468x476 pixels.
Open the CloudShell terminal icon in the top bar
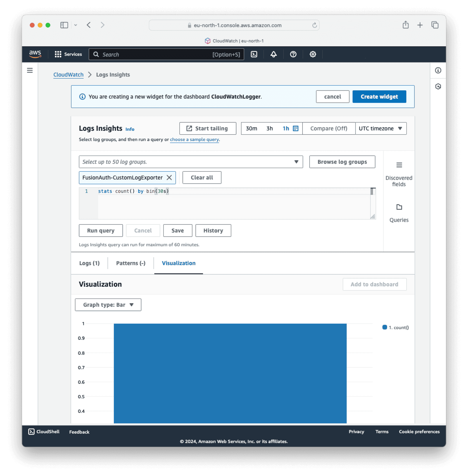(254, 54)
